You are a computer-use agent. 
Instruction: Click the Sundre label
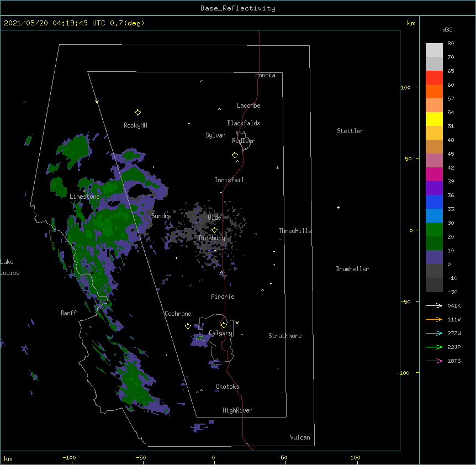161,216
